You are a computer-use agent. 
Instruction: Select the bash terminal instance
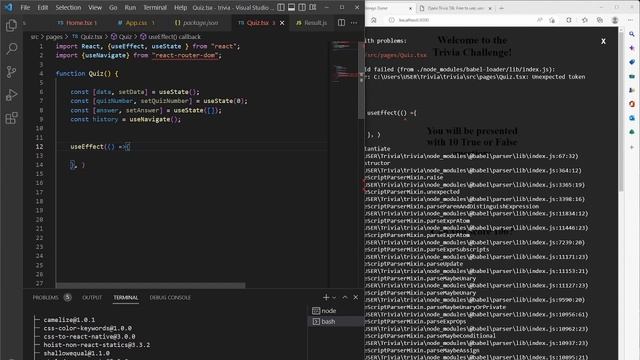336,322
